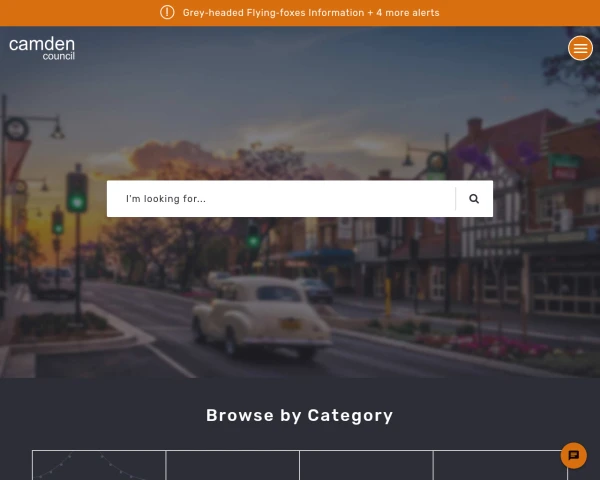Image resolution: width=600 pixels, height=480 pixels.
Task: Click empty area of orange alert banner
Action: click(x=517, y=13)
